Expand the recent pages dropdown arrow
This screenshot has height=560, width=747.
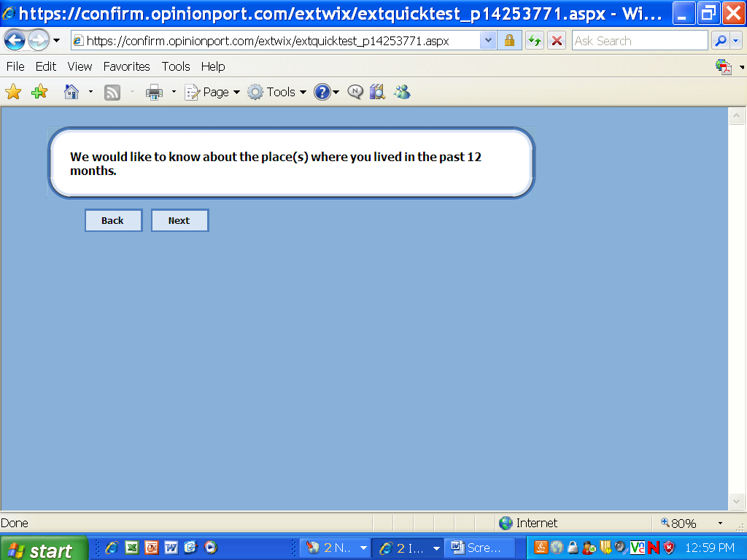(x=56, y=41)
